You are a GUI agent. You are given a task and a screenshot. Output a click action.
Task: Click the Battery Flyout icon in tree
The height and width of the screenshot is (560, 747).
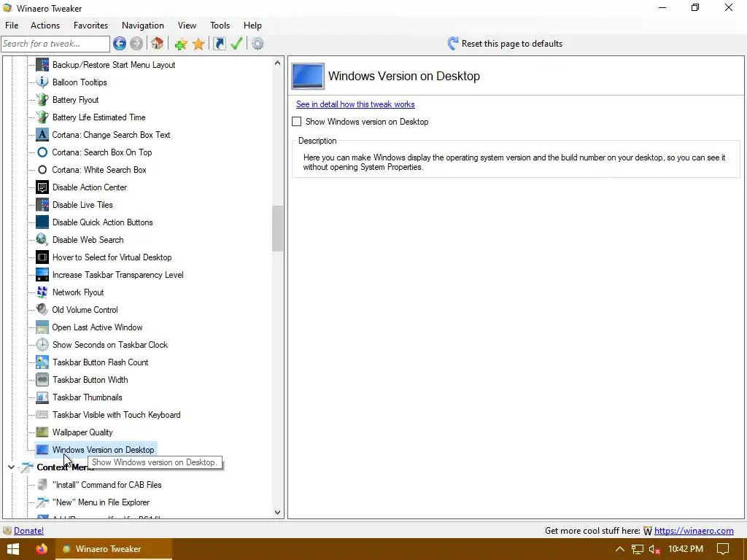(x=42, y=99)
